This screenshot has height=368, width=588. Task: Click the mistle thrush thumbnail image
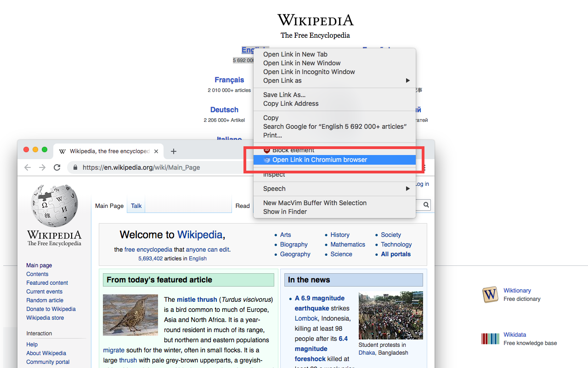click(x=130, y=315)
